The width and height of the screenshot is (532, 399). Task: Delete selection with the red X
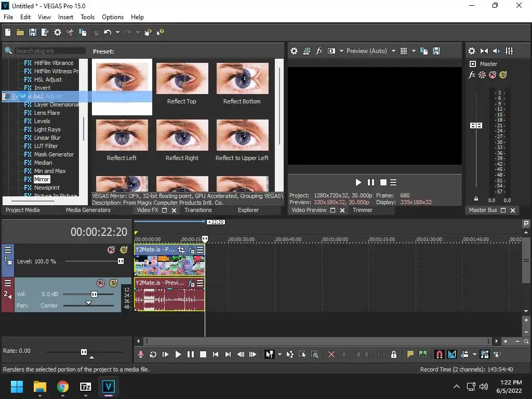pos(331,354)
